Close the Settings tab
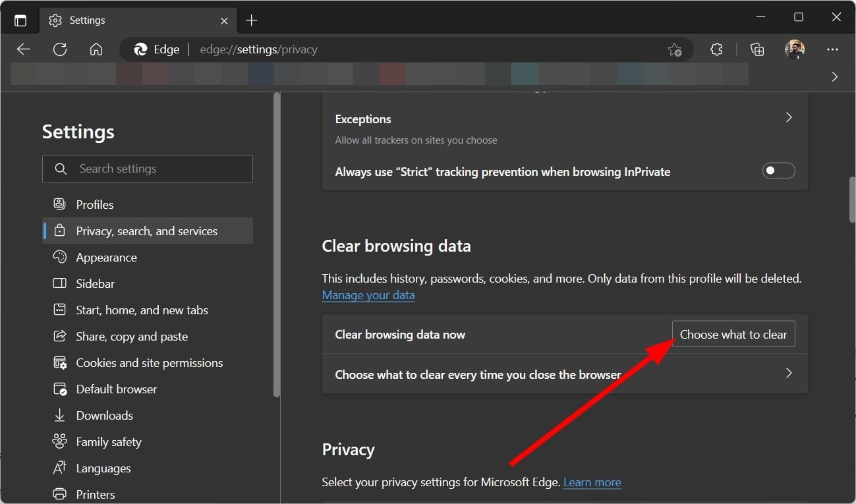Viewport: 856px width, 504px height. (224, 20)
